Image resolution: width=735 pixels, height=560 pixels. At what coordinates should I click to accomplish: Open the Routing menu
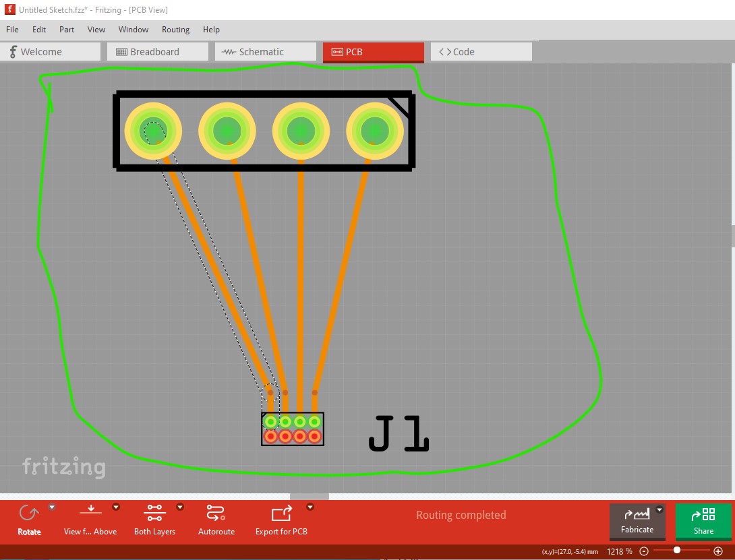coord(175,30)
